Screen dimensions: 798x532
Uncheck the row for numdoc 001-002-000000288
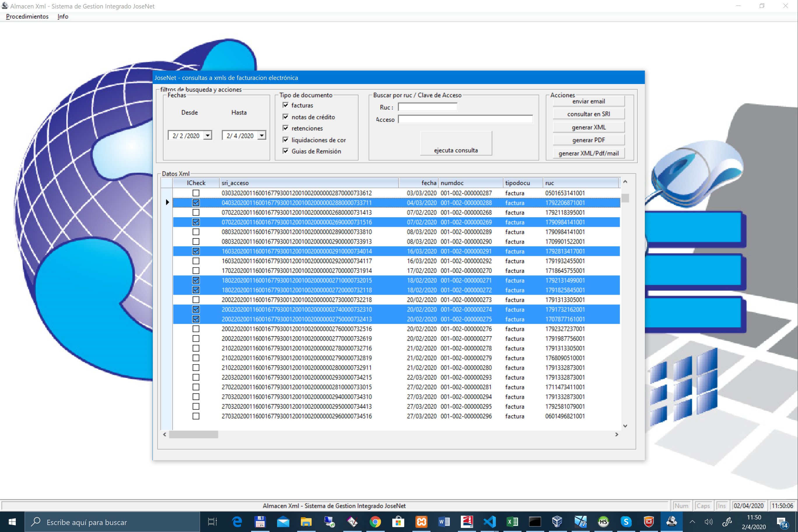point(196,202)
